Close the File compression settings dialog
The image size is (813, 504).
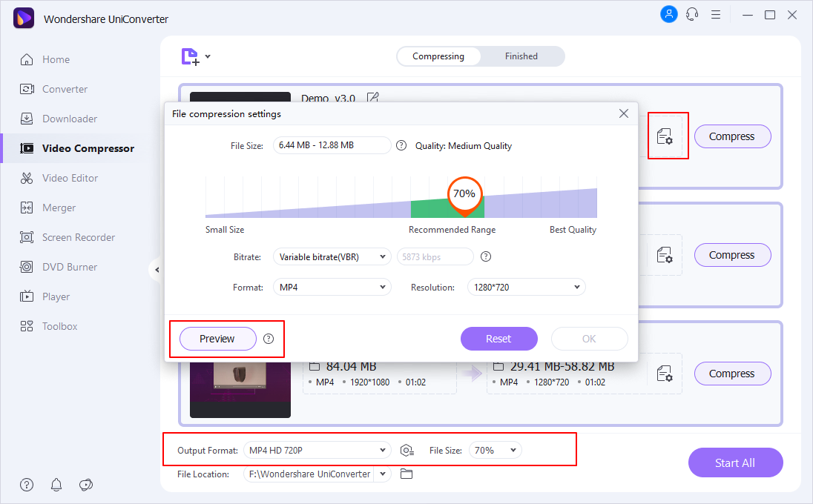coord(624,113)
